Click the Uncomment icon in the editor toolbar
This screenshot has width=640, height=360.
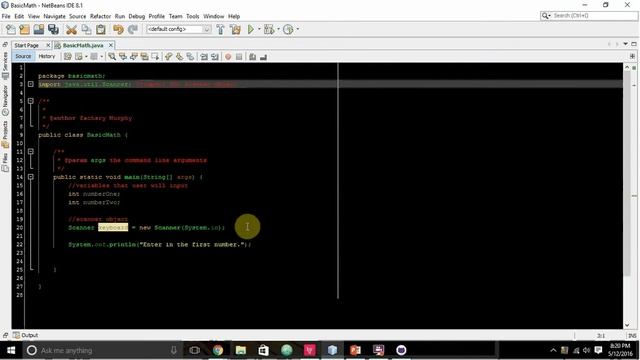[x=263, y=57]
